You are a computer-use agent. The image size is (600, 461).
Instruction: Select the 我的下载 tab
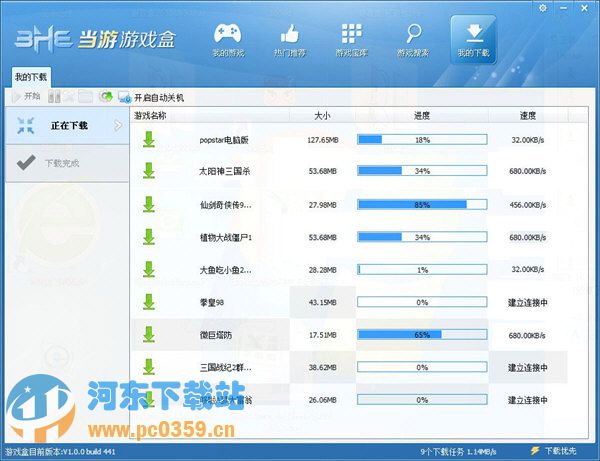click(31, 77)
